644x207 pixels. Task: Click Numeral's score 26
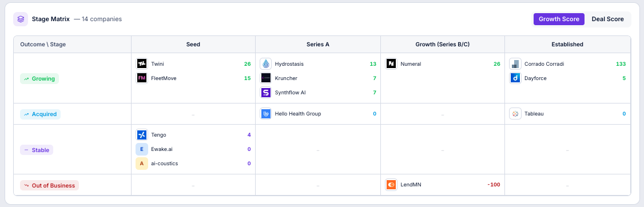(x=497, y=64)
